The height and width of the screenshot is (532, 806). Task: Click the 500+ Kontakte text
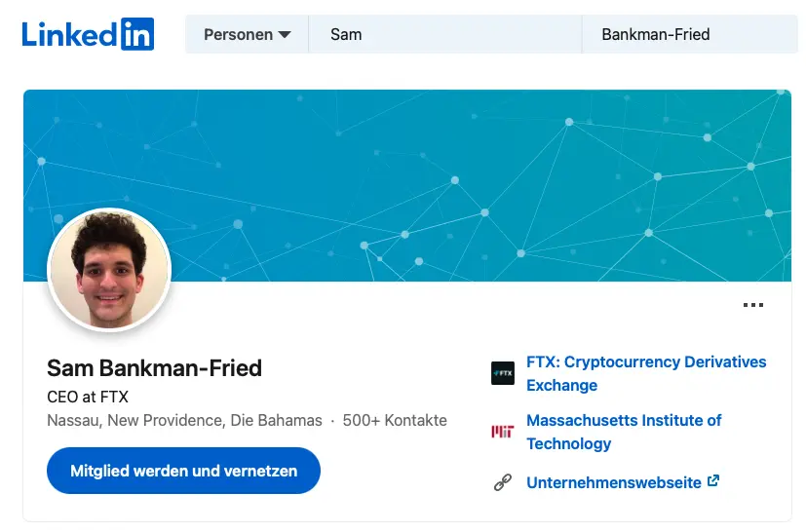tap(395, 421)
